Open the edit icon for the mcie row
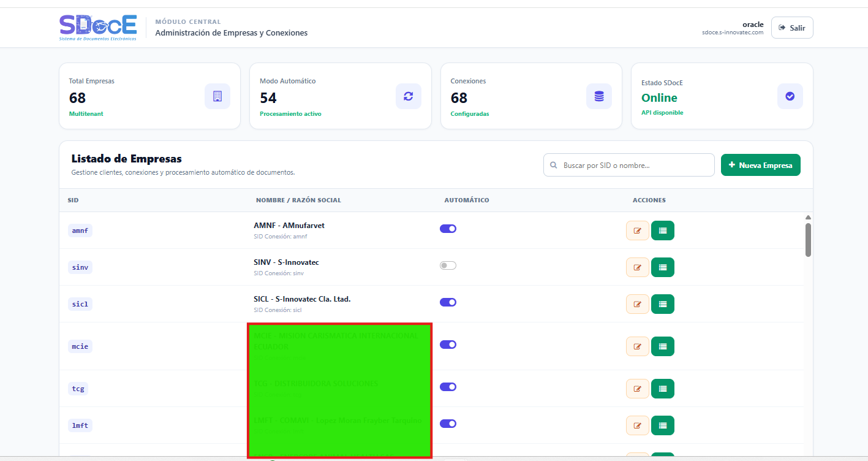The width and height of the screenshot is (868, 461). [x=638, y=346]
